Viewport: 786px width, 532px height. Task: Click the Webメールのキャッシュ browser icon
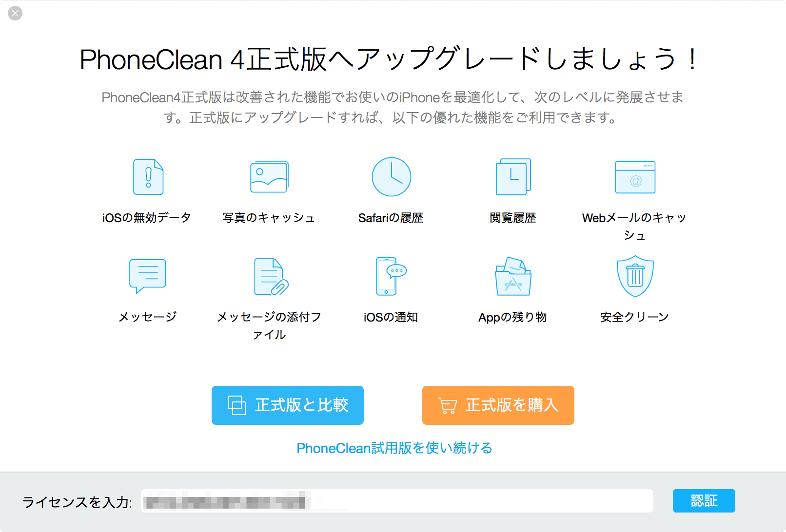[635, 177]
